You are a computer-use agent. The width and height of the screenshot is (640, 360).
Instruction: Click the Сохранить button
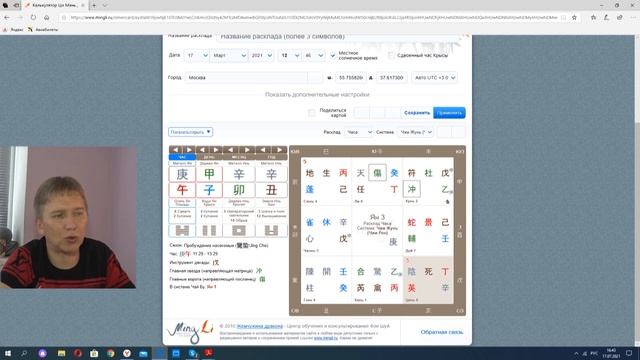click(x=417, y=113)
